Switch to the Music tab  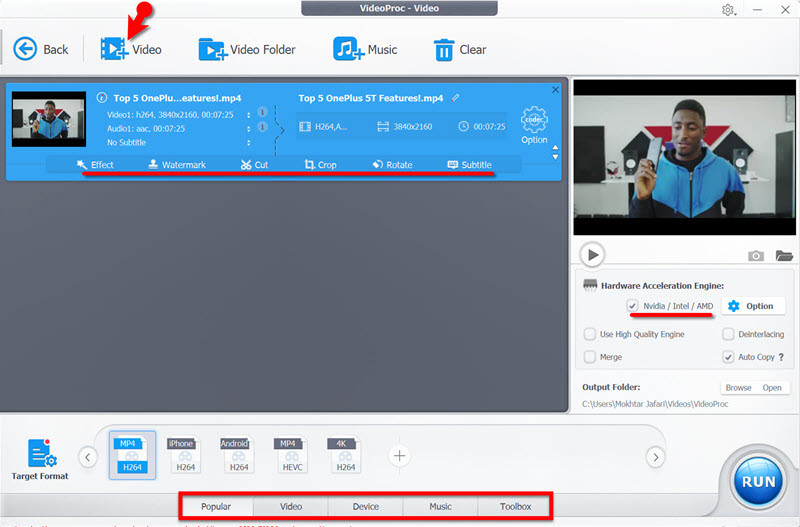tap(440, 507)
